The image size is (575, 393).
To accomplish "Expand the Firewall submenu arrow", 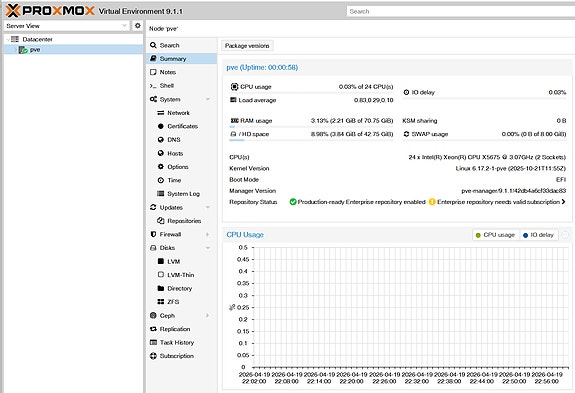I will pos(208,234).
